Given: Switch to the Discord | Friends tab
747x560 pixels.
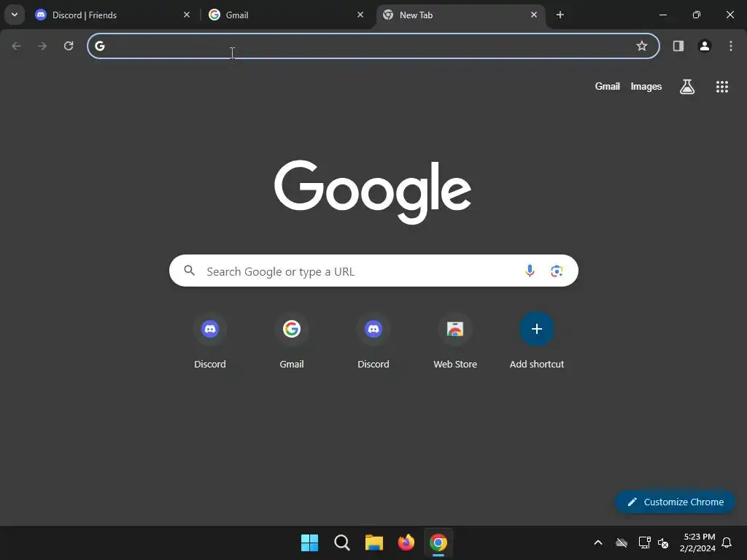Looking at the screenshot, I should pos(113,15).
